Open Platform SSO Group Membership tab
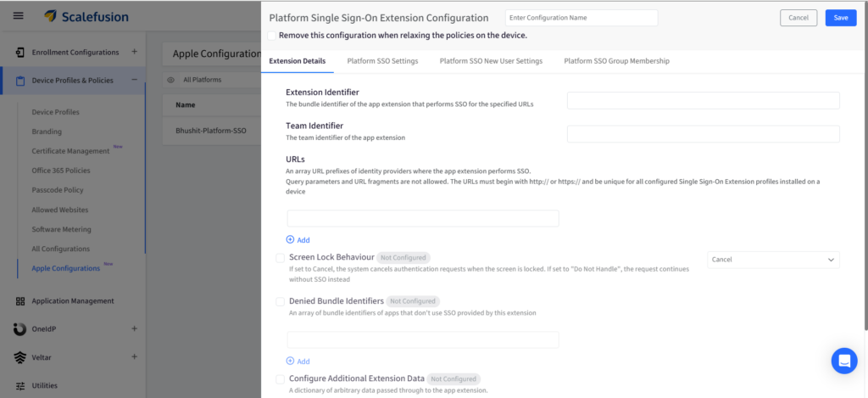Image resolution: width=868 pixels, height=398 pixels. point(616,61)
